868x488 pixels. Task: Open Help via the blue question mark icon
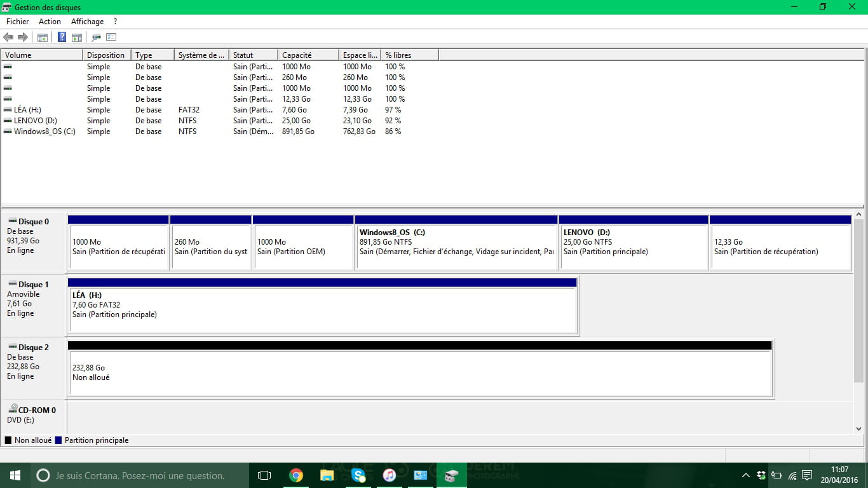(62, 37)
